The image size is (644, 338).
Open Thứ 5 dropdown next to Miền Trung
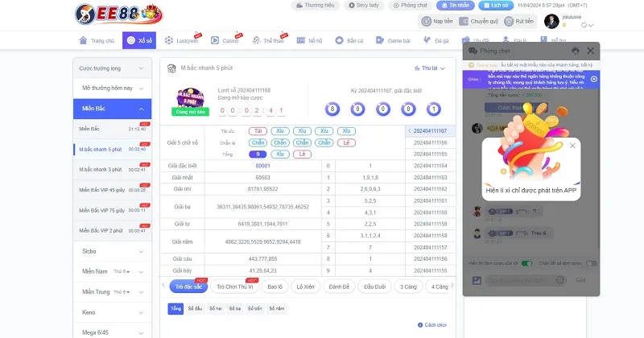(122, 292)
